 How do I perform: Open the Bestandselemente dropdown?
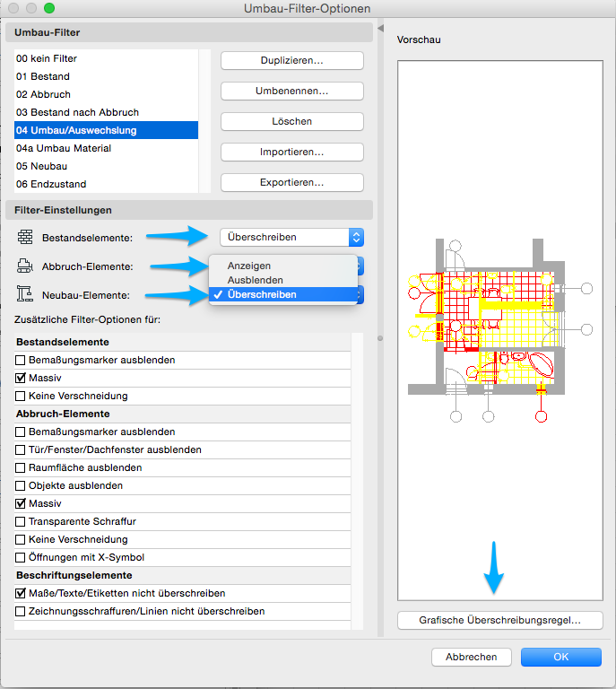point(291,237)
